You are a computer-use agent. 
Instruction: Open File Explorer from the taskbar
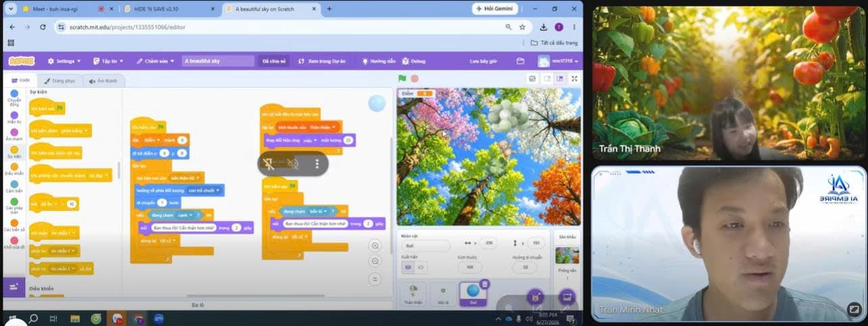click(x=74, y=319)
